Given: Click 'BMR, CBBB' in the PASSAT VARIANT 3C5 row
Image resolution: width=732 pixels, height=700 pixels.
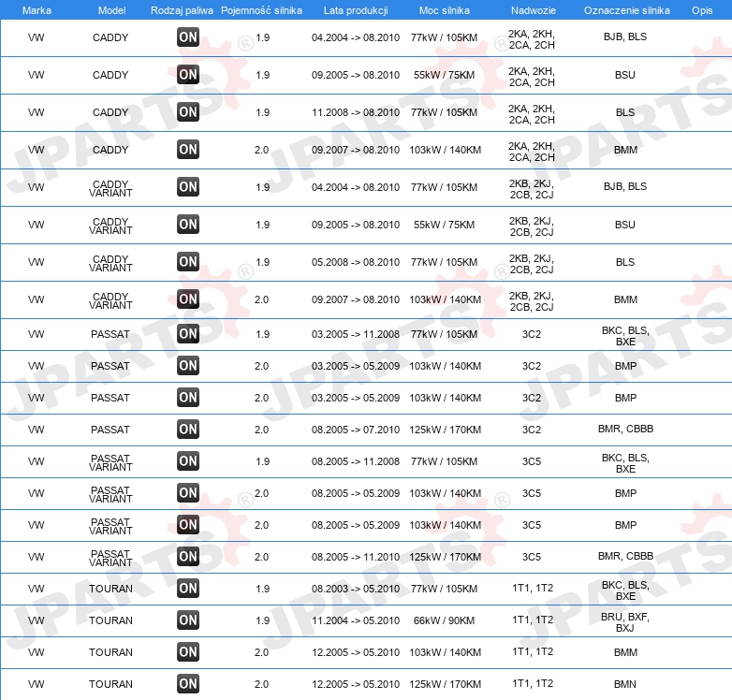Looking at the screenshot, I should click(625, 556).
